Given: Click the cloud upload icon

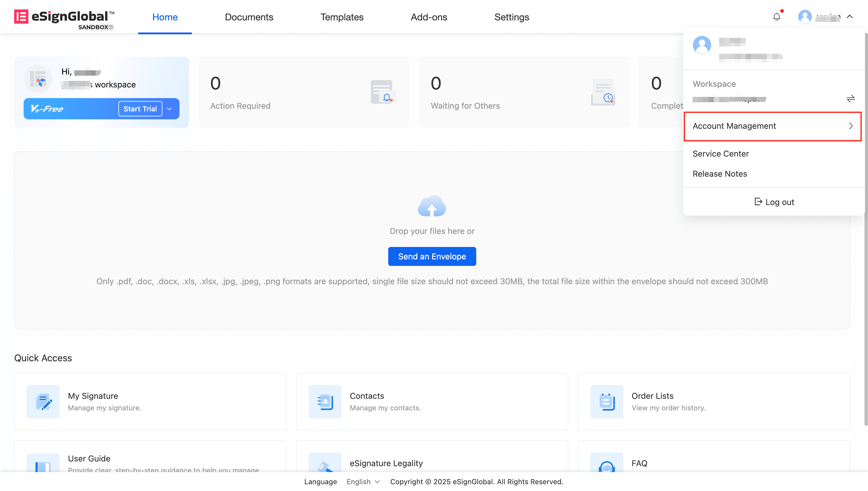Looking at the screenshot, I should click(x=432, y=206).
